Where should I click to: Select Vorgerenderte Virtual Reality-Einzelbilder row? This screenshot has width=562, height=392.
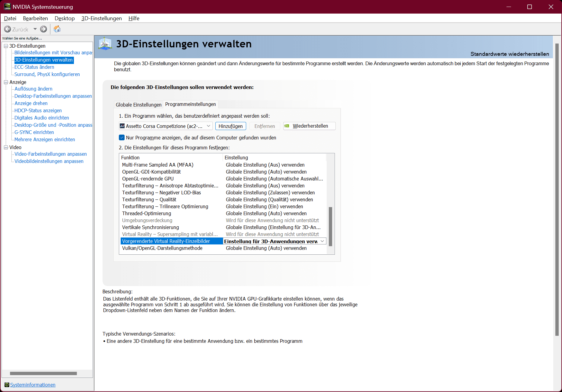[x=223, y=241]
